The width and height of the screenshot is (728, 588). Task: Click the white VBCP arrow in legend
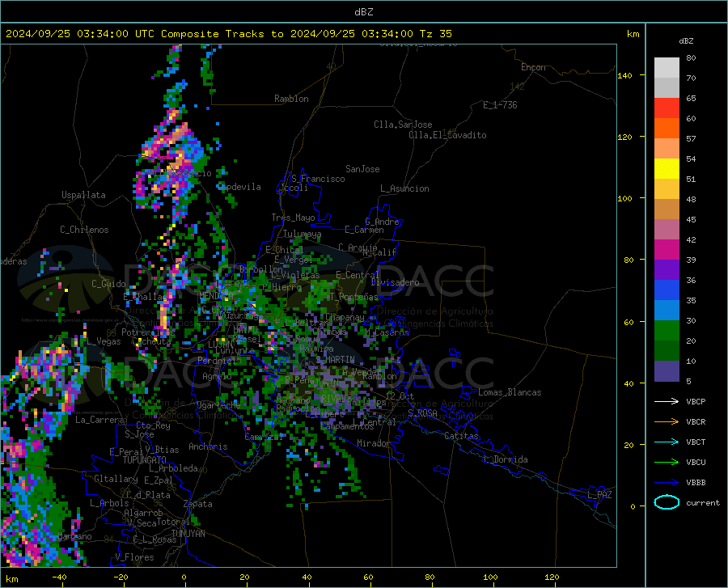coord(667,401)
